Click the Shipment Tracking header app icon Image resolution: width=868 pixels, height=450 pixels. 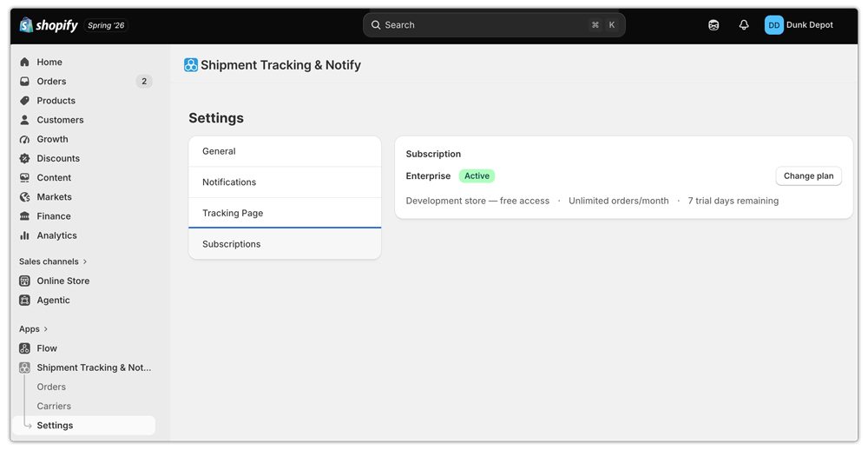[x=191, y=65]
